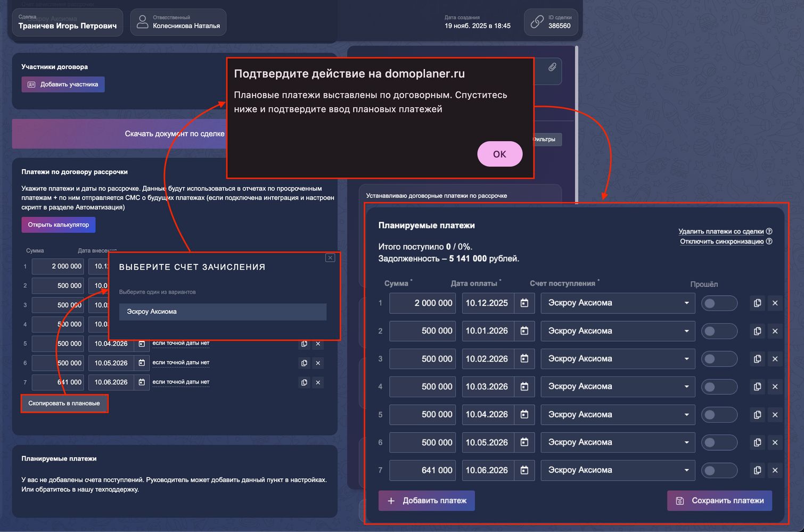The width and height of the screenshot is (804, 532).
Task: Duplicate planned payment of 641 000
Action: coord(757,470)
